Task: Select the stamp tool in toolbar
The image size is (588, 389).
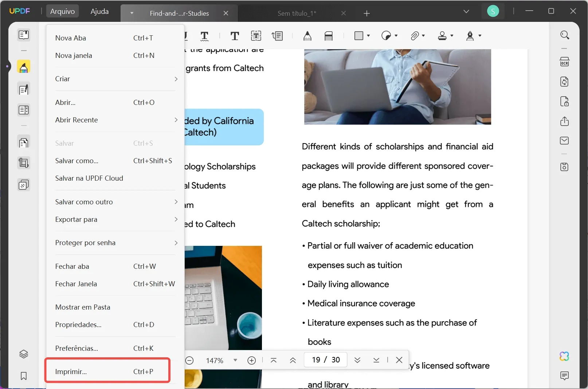Action: tap(443, 36)
